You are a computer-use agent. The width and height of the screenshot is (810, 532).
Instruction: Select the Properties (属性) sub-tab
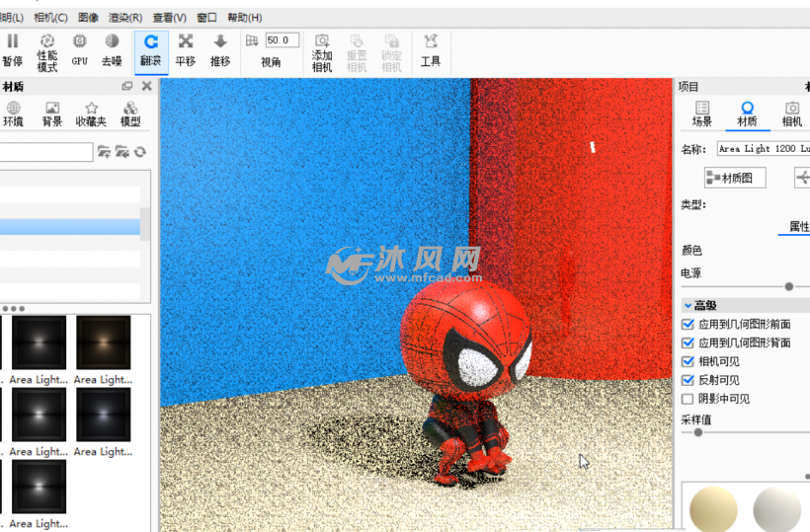click(x=798, y=227)
